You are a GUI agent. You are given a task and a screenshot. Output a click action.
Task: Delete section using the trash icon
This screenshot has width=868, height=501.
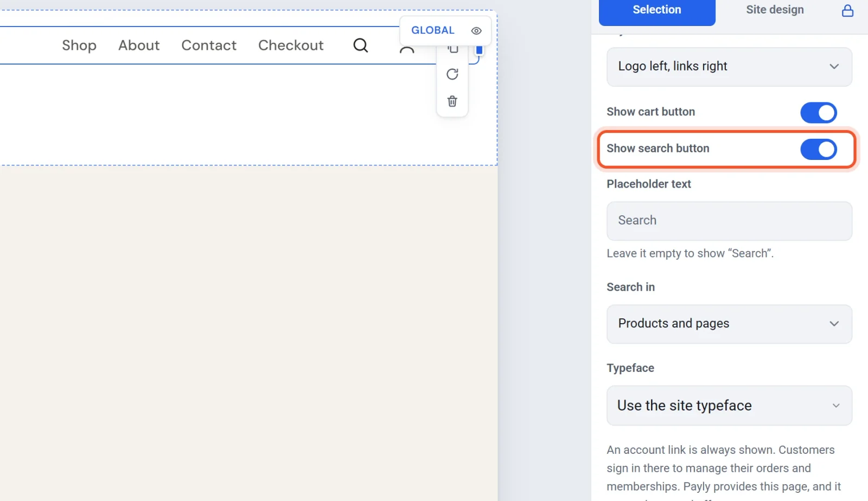[452, 101]
